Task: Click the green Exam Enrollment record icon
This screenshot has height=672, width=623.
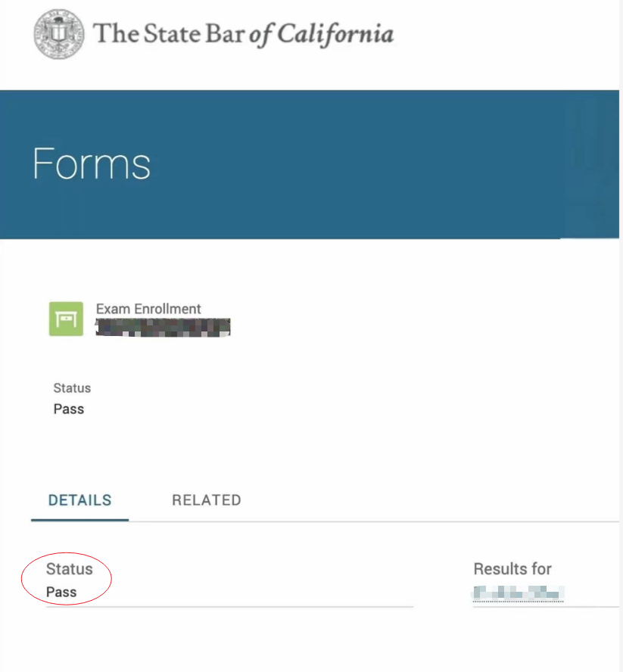Action: click(x=66, y=319)
